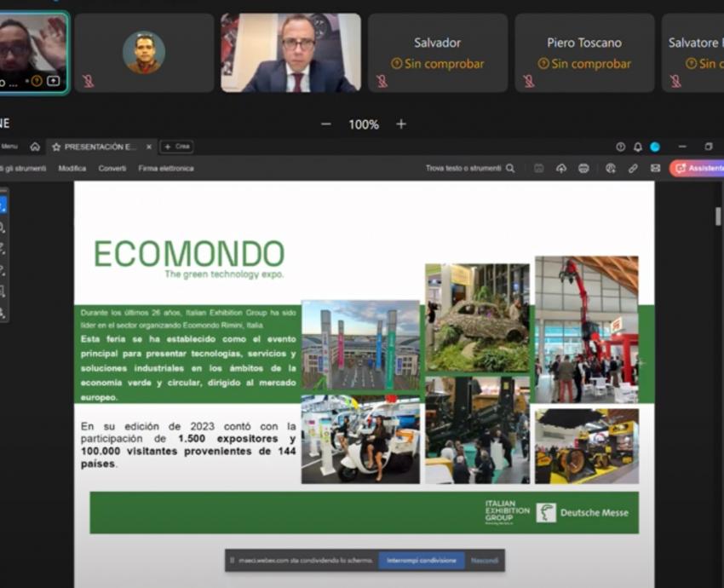Click the moss-covered car photo
Image resolution: width=724 pixels, height=588 pixels.
click(478, 318)
